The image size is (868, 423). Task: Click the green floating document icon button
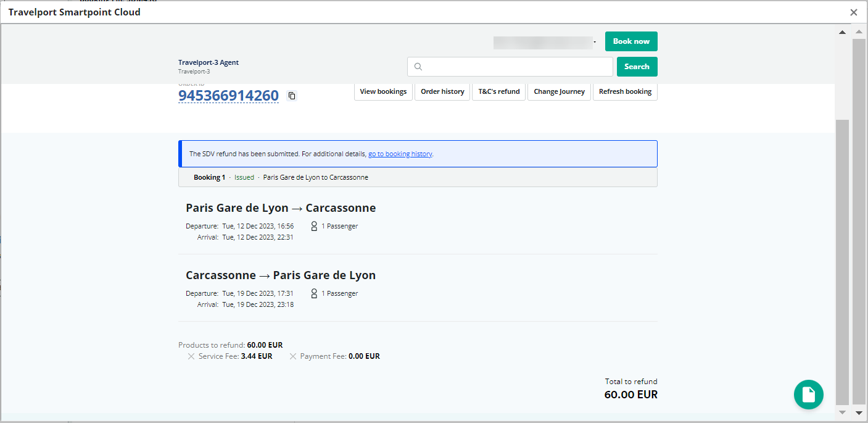(808, 394)
